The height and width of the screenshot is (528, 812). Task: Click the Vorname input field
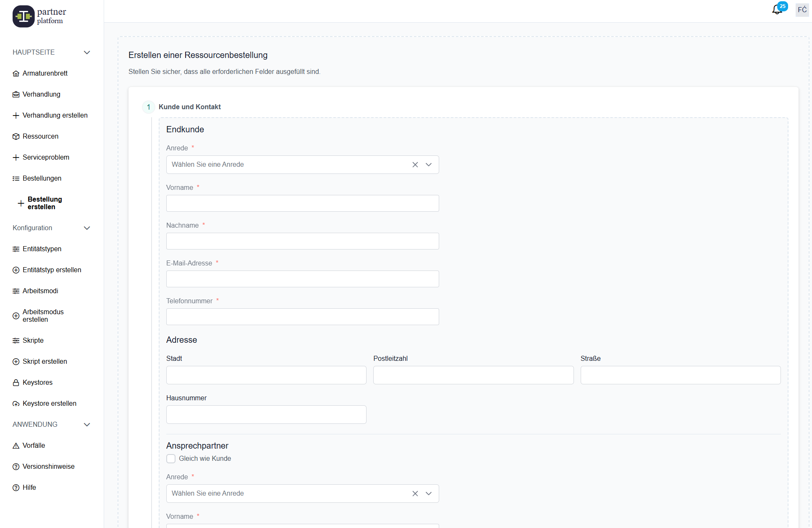coord(302,203)
